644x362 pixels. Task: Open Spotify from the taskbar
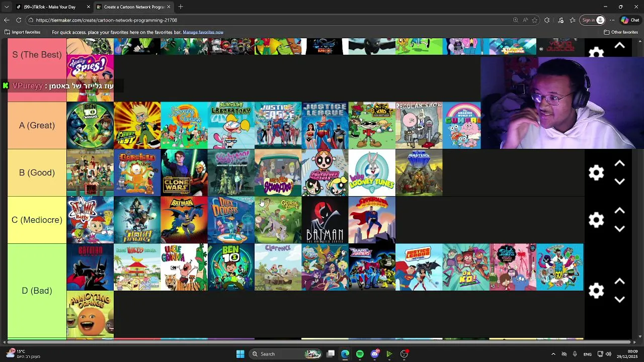click(360, 354)
